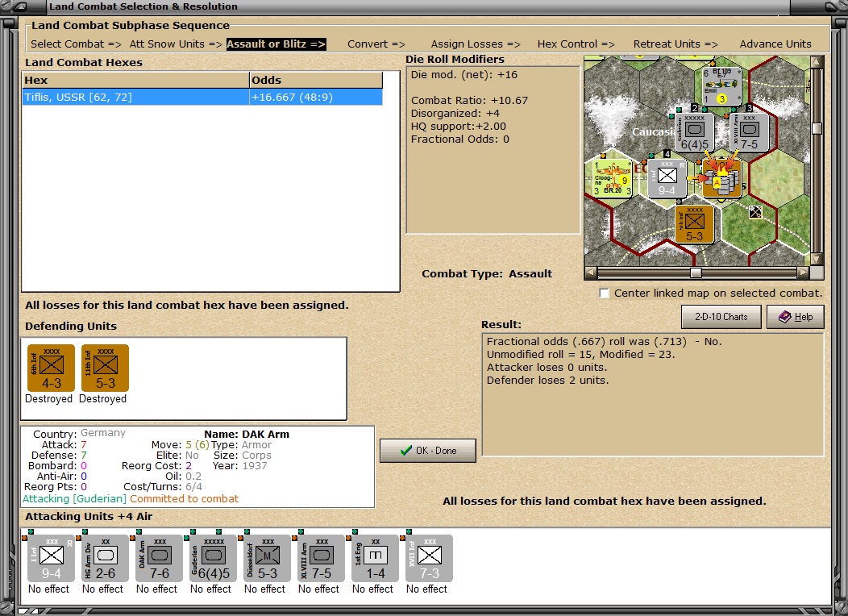
Task: Select the Dusseldorf 5-3 motorized unit
Action: (267, 559)
